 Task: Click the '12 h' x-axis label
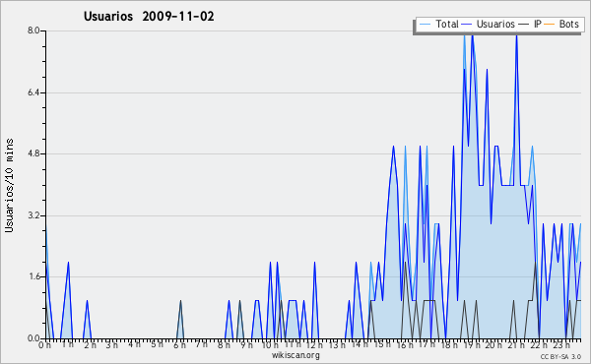click(314, 345)
